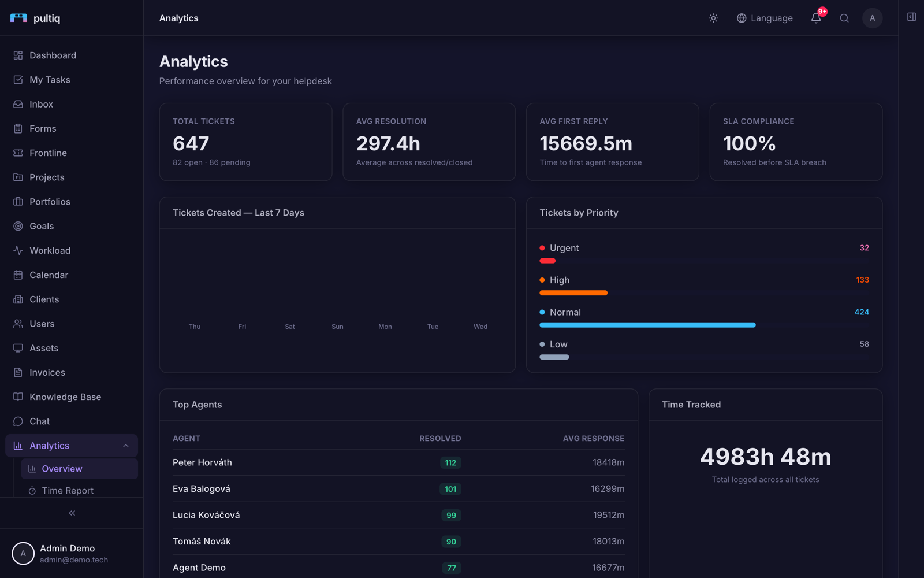Select Peter Horváth agent row
The width and height of the screenshot is (924, 578).
[x=398, y=462]
